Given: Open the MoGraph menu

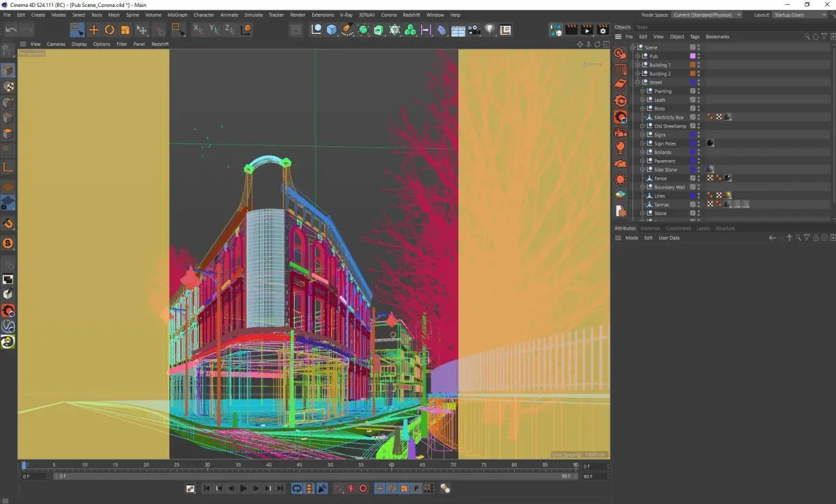Looking at the screenshot, I should click(178, 15).
